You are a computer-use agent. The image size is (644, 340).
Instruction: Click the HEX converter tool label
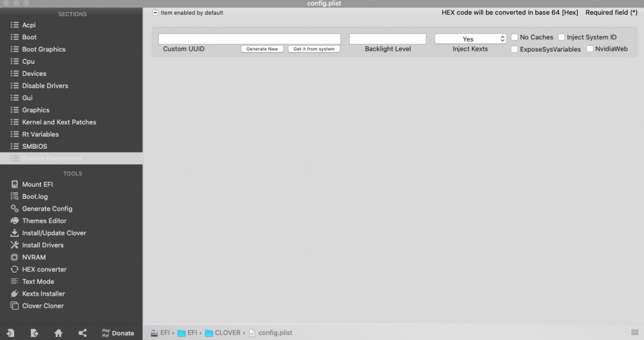(44, 269)
